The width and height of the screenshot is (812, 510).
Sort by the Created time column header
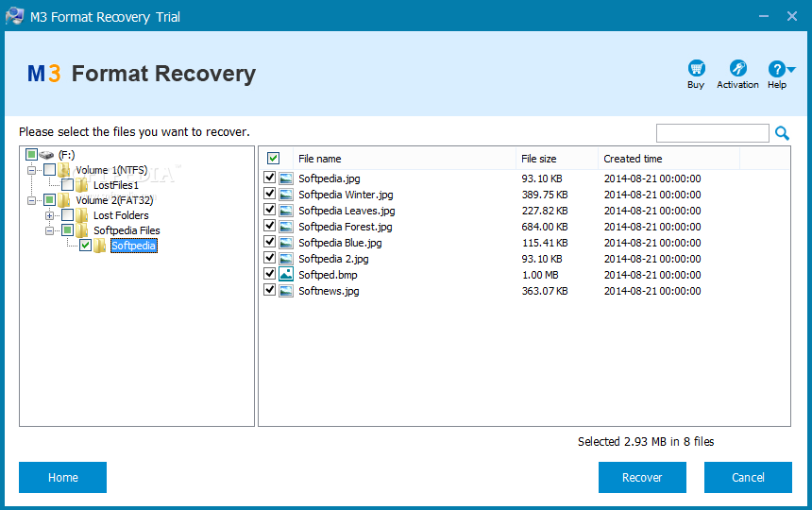668,159
